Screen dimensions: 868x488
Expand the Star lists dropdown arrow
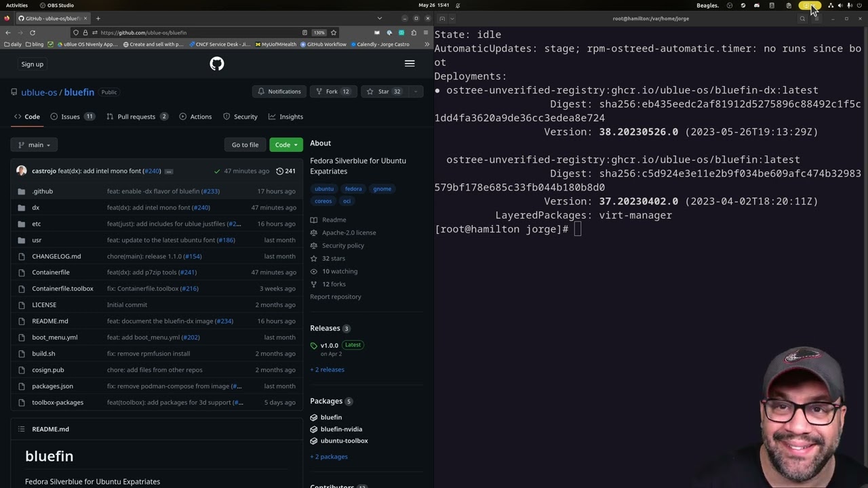click(x=415, y=91)
